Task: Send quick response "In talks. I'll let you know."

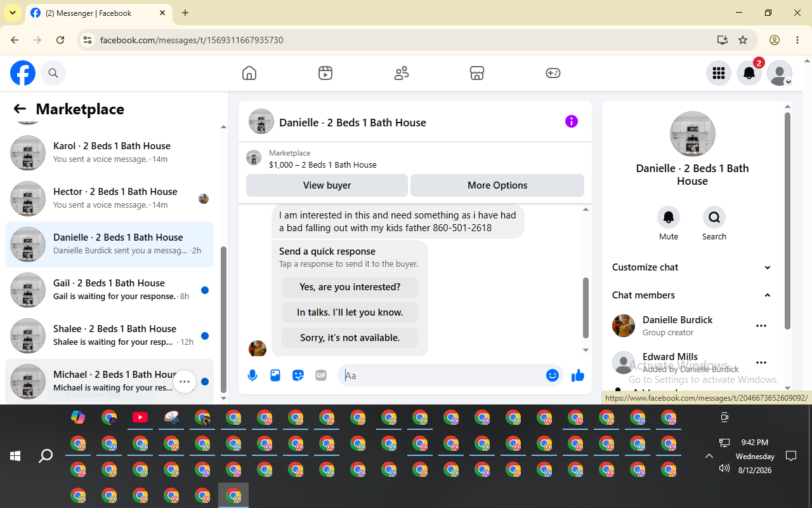Action: pyautogui.click(x=350, y=312)
